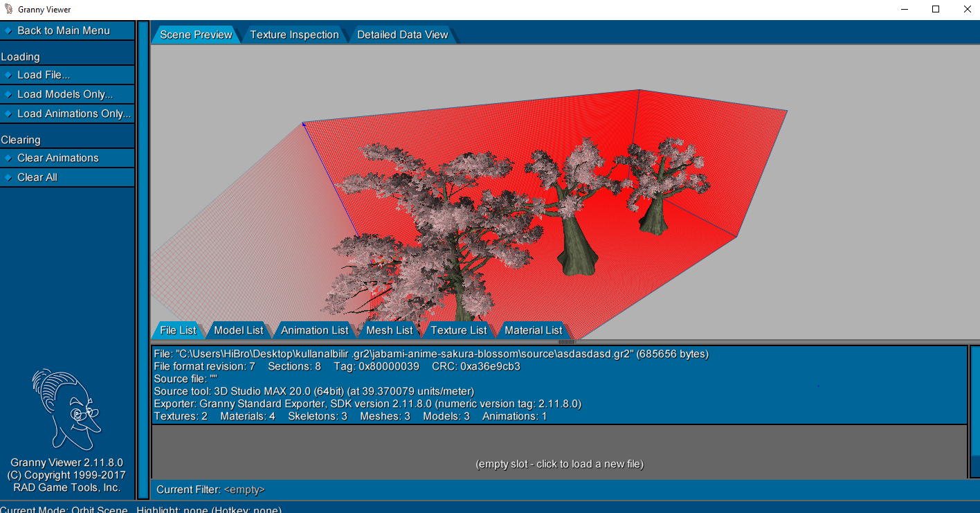Image resolution: width=980 pixels, height=513 pixels.
Task: Click the diamond beside Load Animations Only
Action: click(9, 114)
